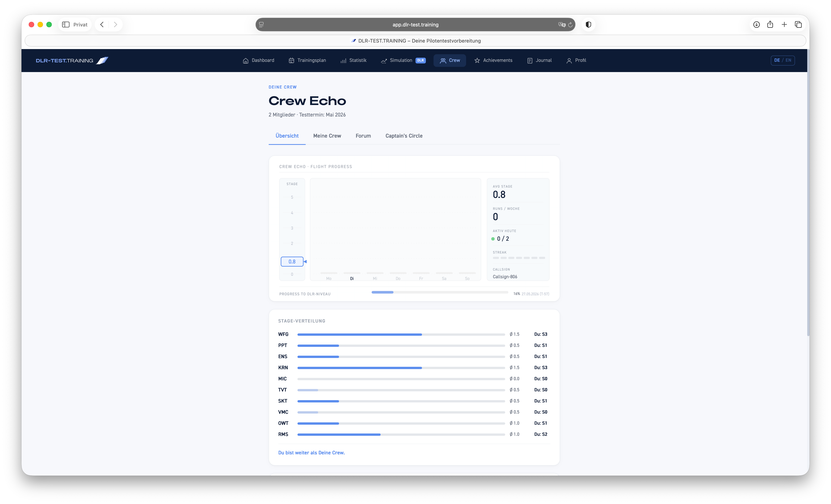Click the Progress to DLR-Niveau bar
Viewport: 831px width, 504px height.
tap(439, 292)
